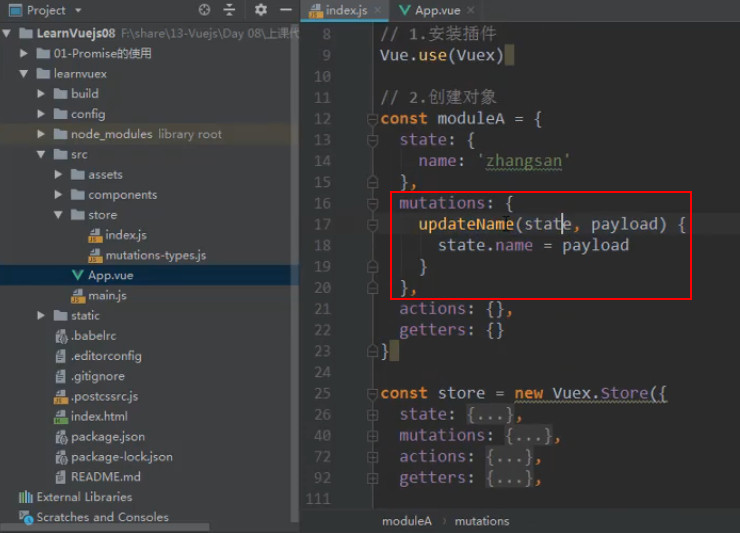740x533 pixels.
Task: Select the App.vue file icon in tree
Action: pyautogui.click(x=77, y=275)
